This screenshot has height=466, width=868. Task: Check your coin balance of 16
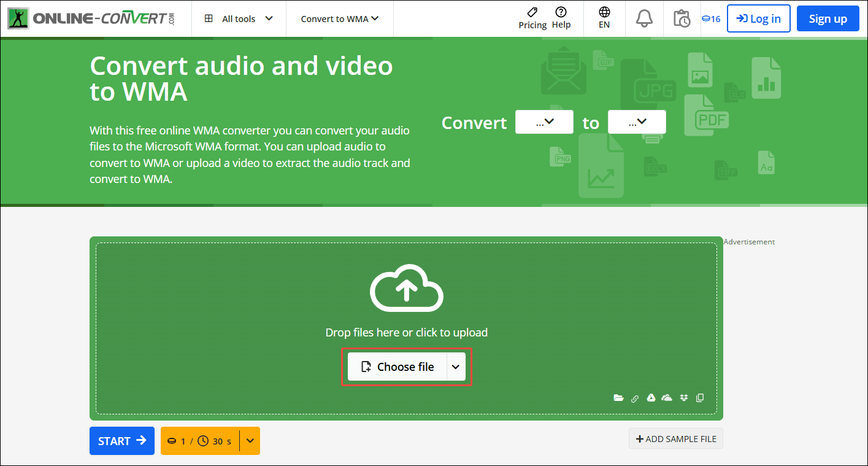pos(711,18)
